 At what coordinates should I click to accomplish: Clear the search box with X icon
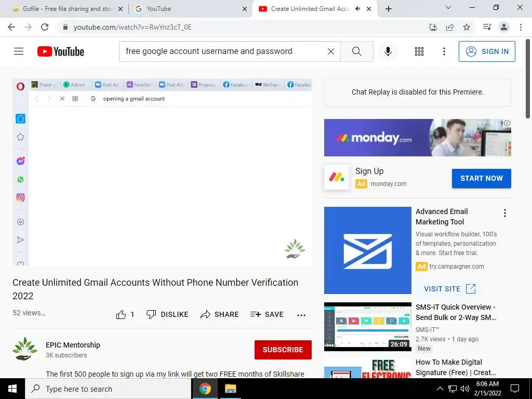[x=331, y=51]
